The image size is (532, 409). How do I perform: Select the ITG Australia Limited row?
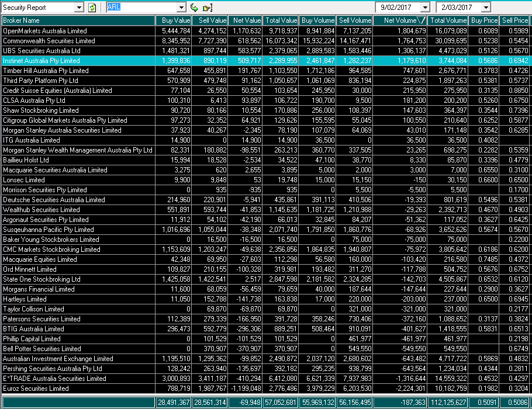pos(265,140)
